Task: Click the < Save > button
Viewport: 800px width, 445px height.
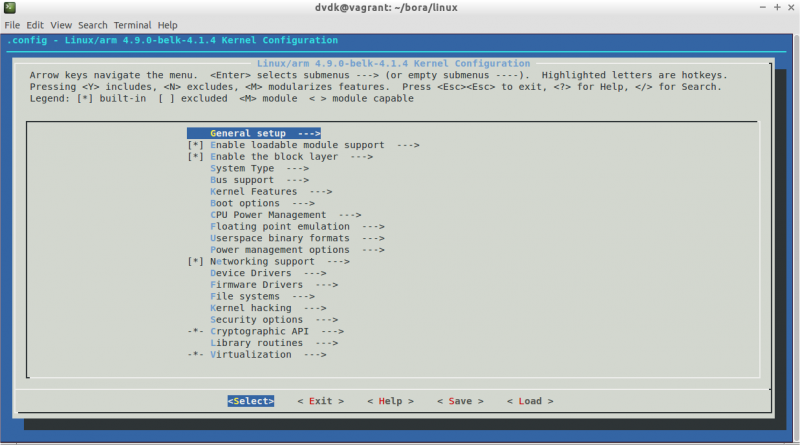Action: (460, 401)
